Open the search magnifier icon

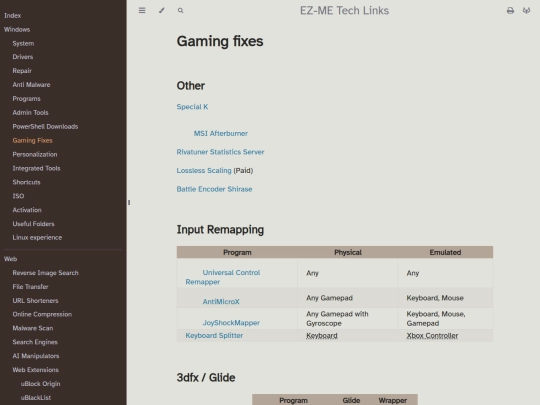(x=180, y=11)
